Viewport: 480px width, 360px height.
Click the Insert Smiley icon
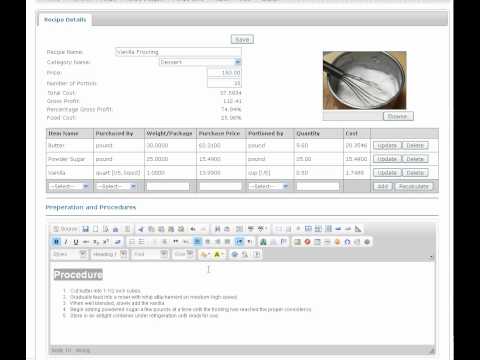337,242
